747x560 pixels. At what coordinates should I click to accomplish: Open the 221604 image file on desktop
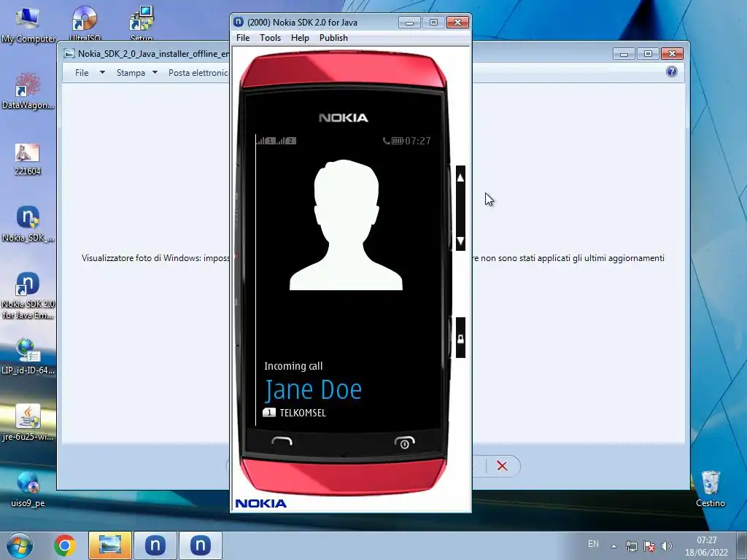pyautogui.click(x=28, y=159)
